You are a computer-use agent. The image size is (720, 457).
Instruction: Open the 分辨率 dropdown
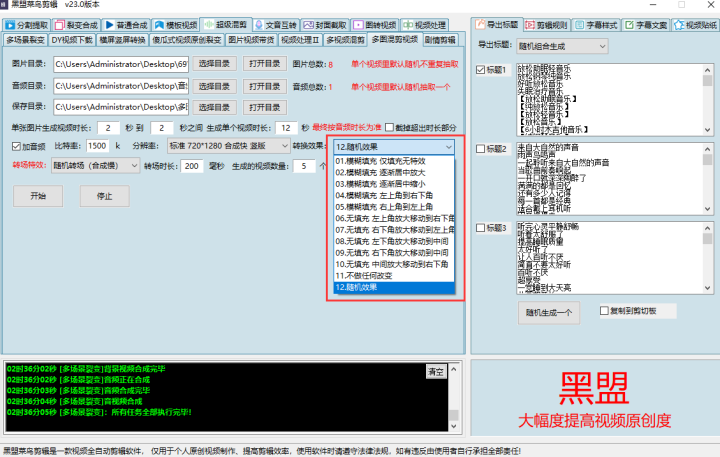(x=229, y=146)
